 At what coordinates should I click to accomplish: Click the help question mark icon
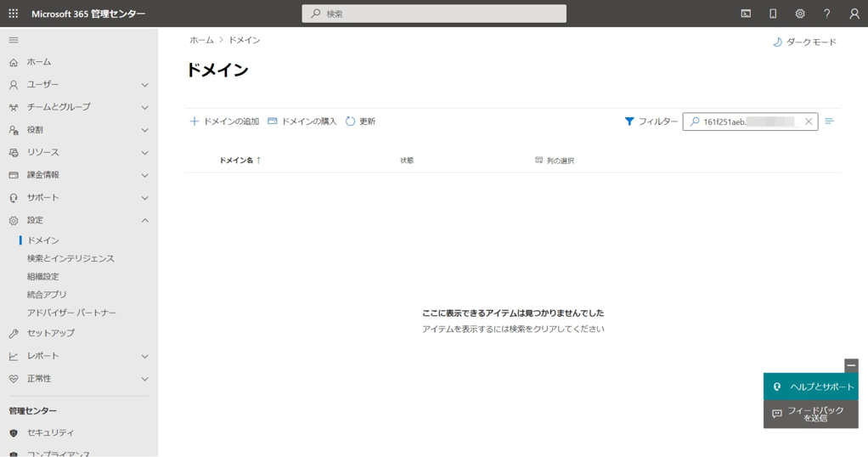(x=827, y=14)
